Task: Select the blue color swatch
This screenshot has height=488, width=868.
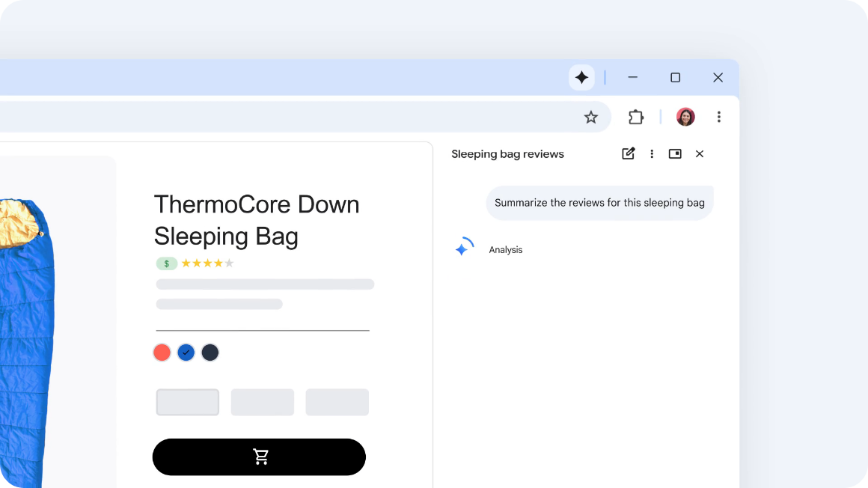Action: click(x=186, y=352)
